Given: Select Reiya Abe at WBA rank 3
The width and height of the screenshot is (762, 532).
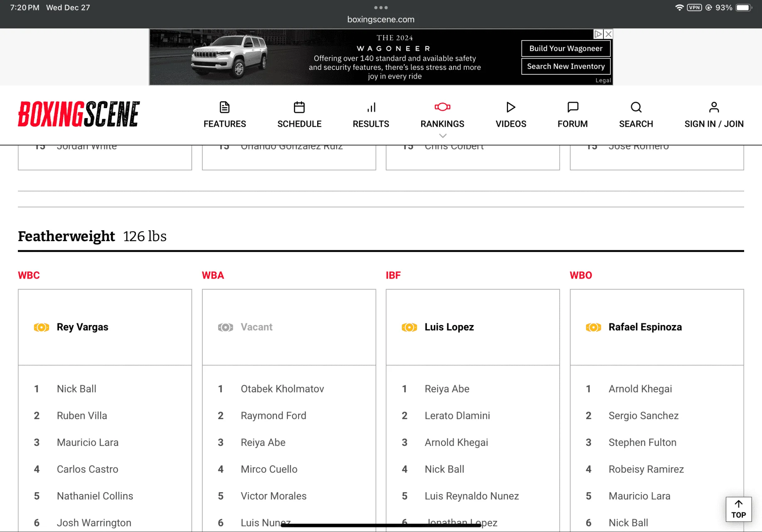Looking at the screenshot, I should point(263,443).
